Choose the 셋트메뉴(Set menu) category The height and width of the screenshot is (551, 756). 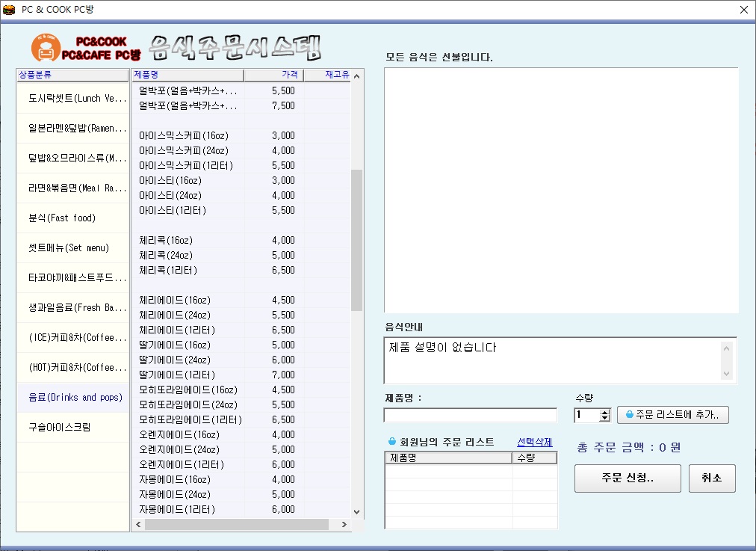click(73, 248)
